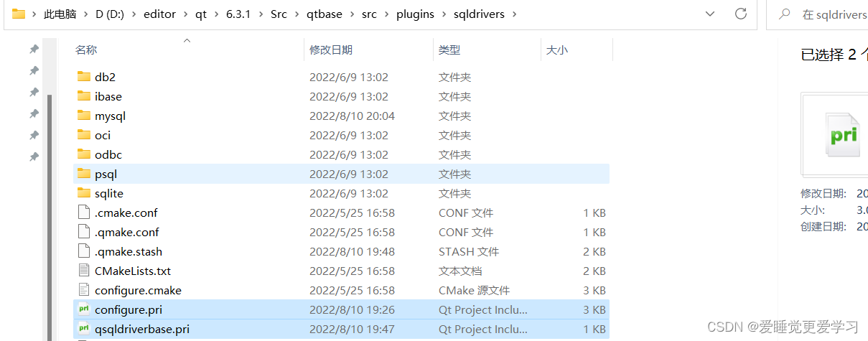Select the odbc folder name

coord(108,154)
